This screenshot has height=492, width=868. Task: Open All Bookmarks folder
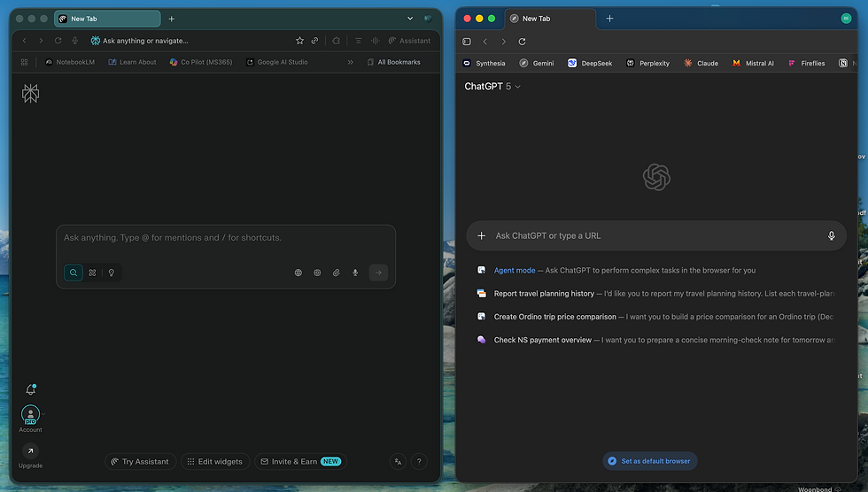tap(393, 62)
